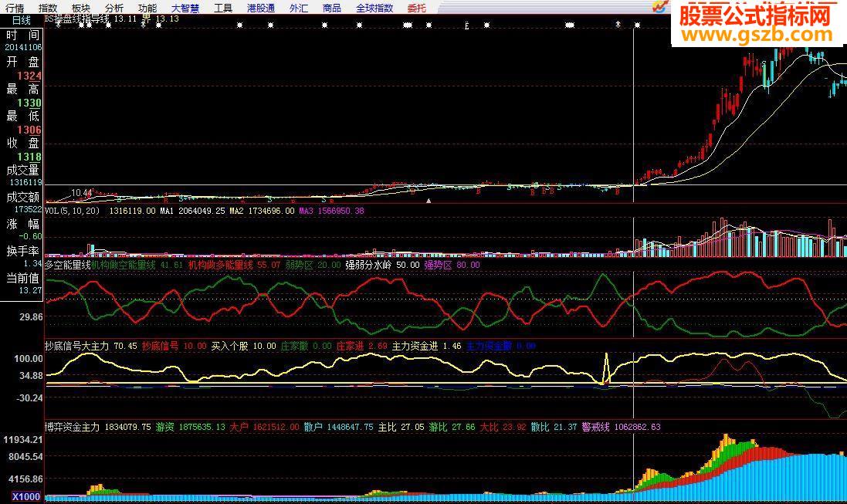Open the 港股通 menu

(261, 8)
